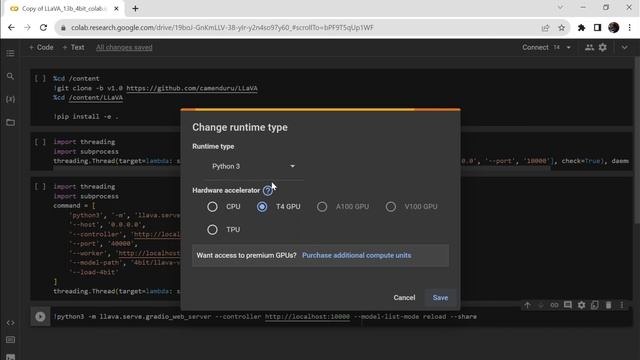
Task: Open the code snippets sidebar icon
Action: coord(11,322)
